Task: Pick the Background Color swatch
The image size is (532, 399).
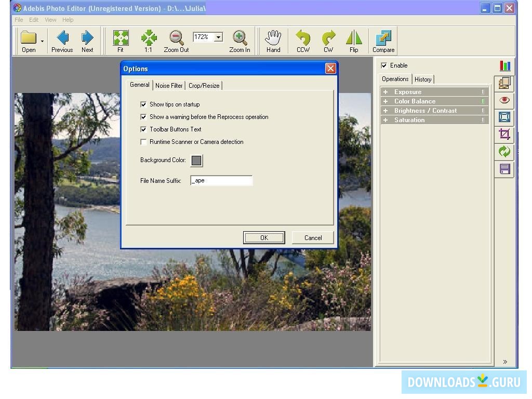Action: (x=196, y=161)
